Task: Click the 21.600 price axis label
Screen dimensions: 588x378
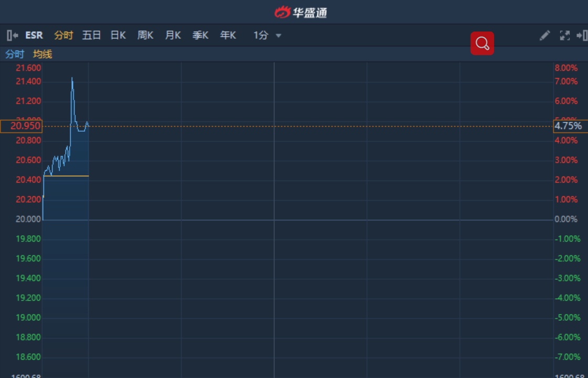Action: coord(28,68)
